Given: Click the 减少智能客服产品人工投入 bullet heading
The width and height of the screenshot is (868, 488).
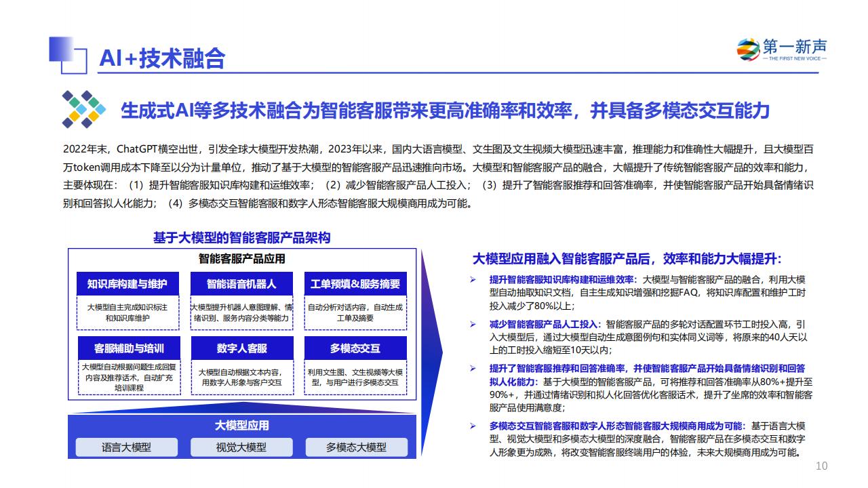Looking at the screenshot, I should coord(545,324).
